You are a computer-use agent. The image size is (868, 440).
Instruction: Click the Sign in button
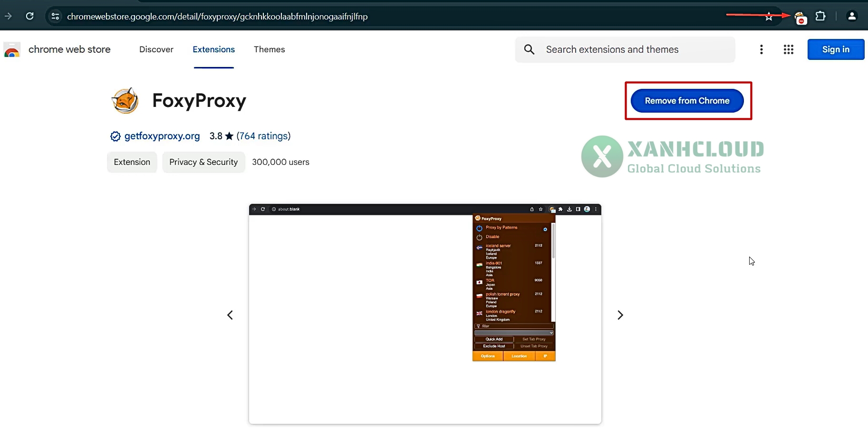(836, 49)
